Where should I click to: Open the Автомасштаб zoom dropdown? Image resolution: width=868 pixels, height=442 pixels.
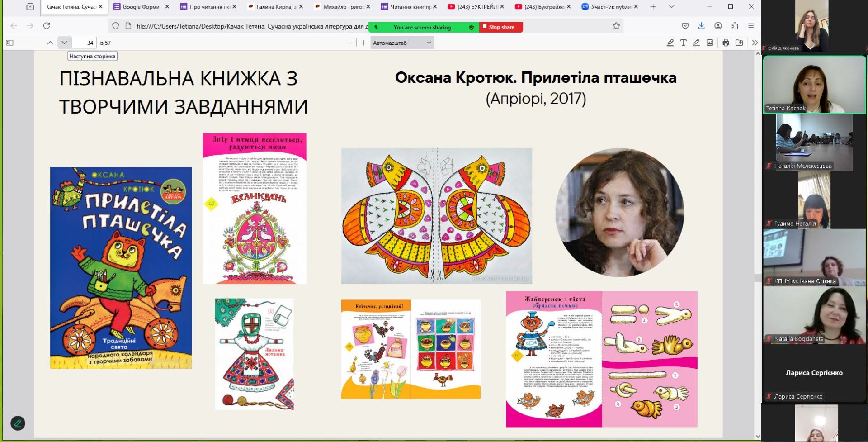click(x=402, y=43)
